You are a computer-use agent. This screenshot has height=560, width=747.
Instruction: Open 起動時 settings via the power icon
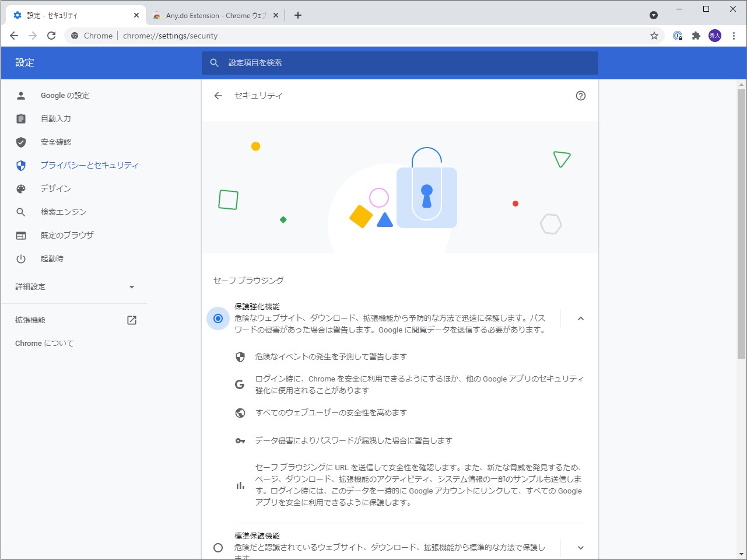(21, 258)
